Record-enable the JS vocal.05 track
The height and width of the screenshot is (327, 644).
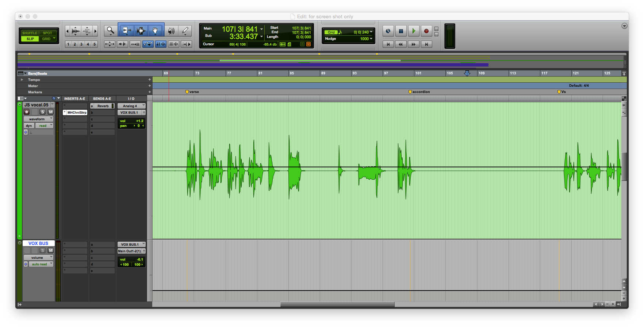[x=27, y=112]
